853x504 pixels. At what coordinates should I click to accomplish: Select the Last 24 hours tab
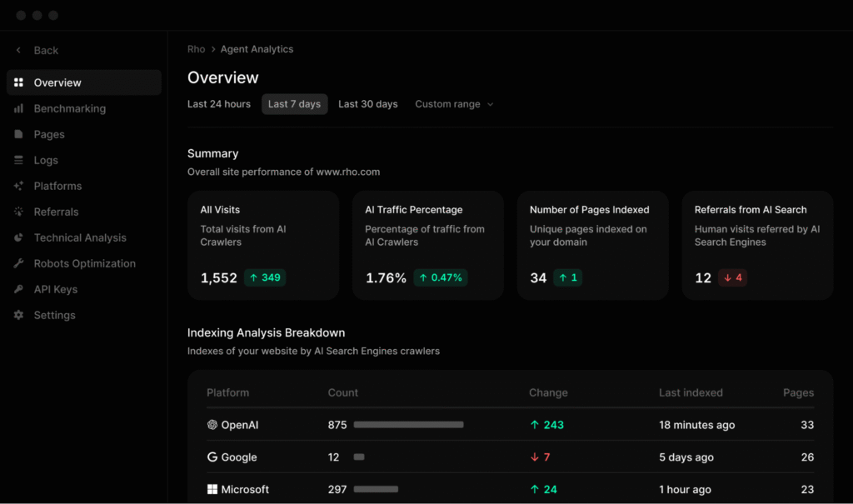219,104
